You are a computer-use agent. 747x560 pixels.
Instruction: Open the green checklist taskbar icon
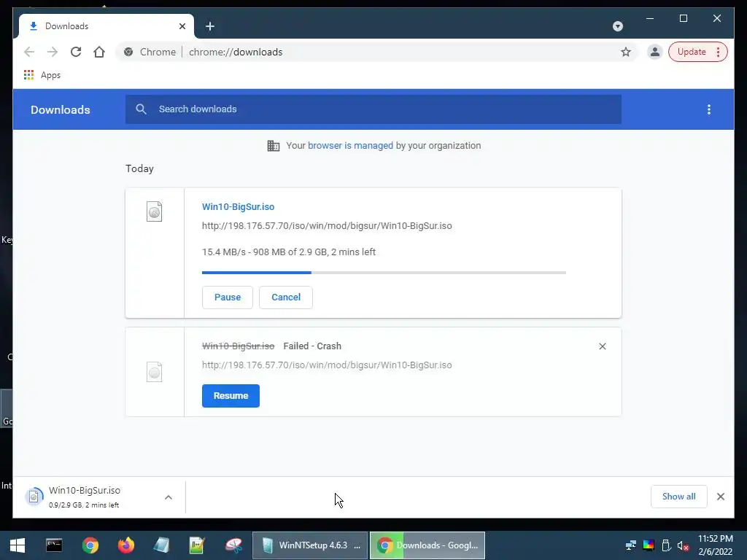(x=197, y=545)
